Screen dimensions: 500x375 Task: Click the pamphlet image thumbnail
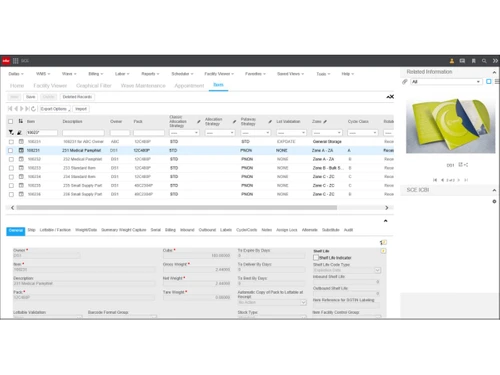pos(450,125)
